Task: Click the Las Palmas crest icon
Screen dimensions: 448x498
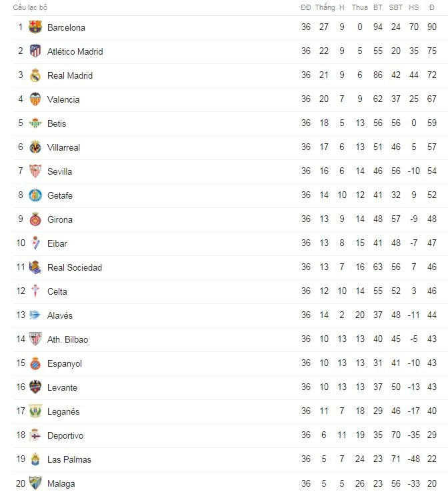Action: click(35, 459)
